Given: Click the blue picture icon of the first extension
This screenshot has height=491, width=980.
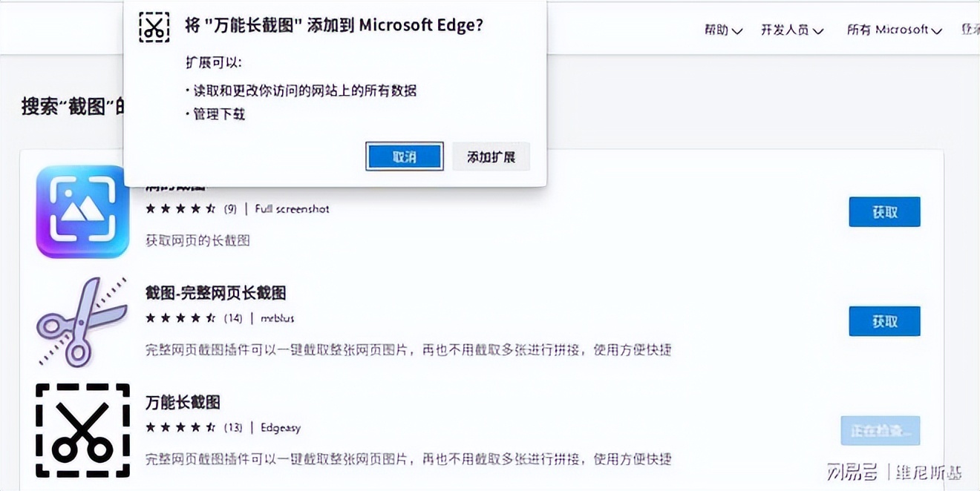Looking at the screenshot, I should point(82,211).
